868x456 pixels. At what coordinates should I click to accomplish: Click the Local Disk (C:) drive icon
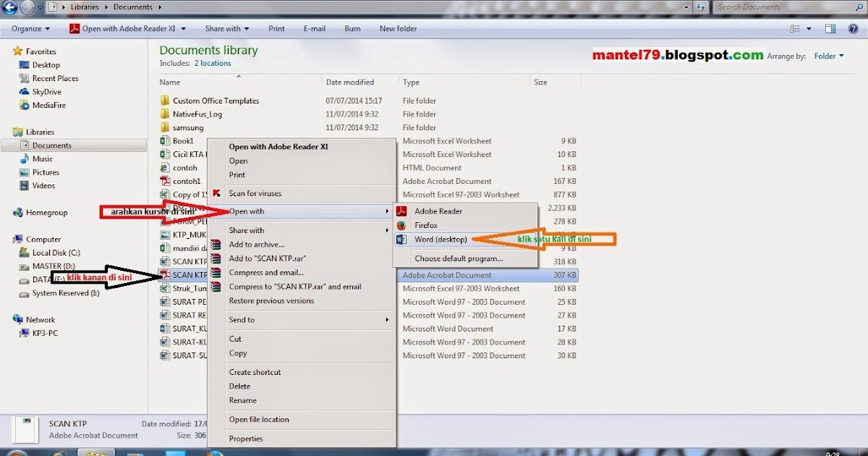[25, 253]
